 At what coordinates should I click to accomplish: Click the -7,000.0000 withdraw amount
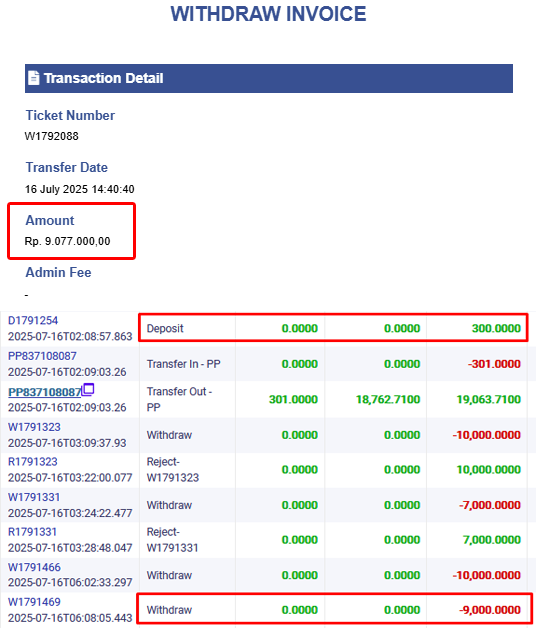(x=490, y=505)
